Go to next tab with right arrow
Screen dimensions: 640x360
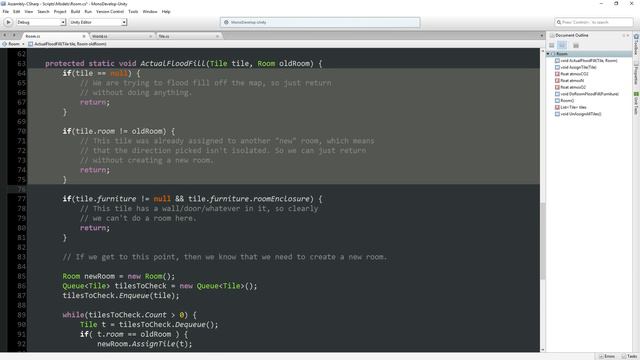(x=14, y=36)
